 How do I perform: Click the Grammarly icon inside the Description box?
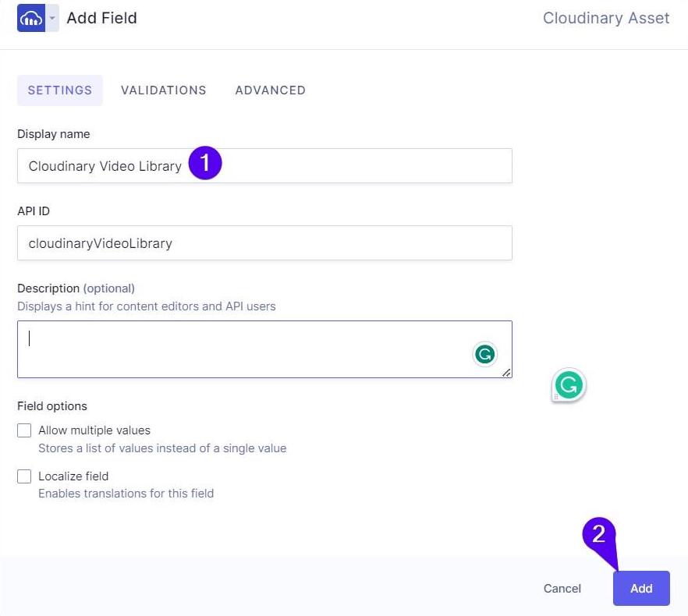485,355
